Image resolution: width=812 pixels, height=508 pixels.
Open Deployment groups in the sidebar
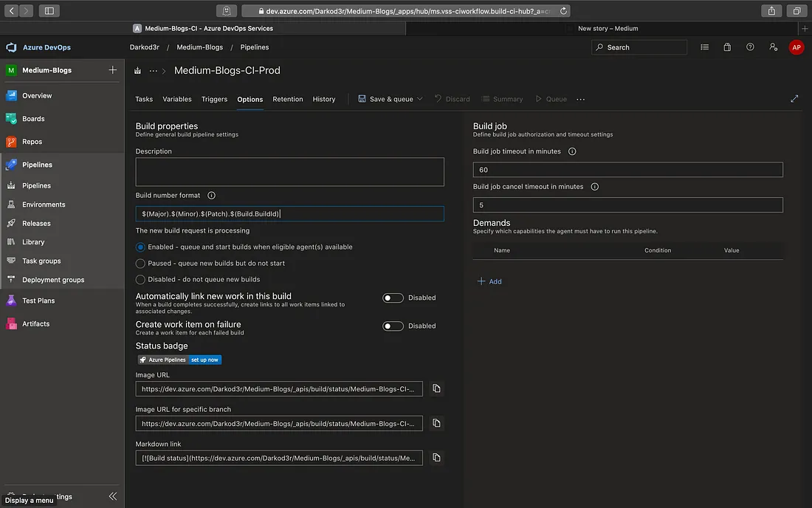click(53, 280)
